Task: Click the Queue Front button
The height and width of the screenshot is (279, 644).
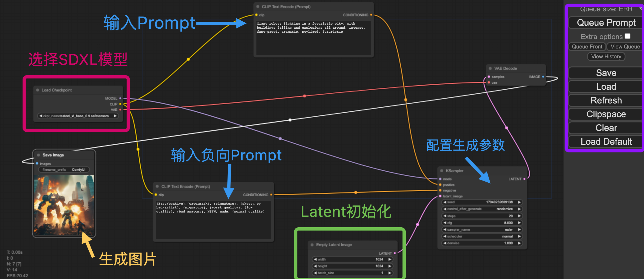Action: click(587, 46)
